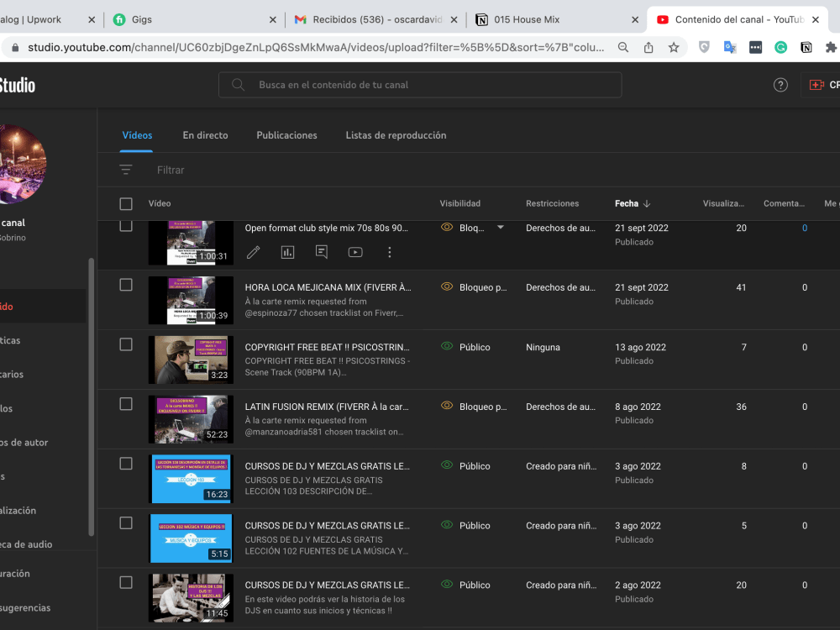
Task: Click the Notion extension icon in toolbar
Action: click(x=806, y=48)
